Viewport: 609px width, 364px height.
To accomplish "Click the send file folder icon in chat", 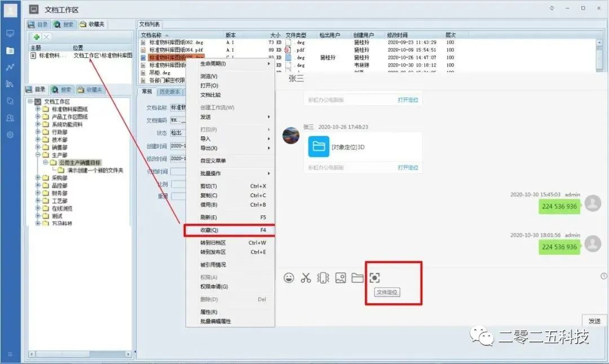I will tap(357, 277).
